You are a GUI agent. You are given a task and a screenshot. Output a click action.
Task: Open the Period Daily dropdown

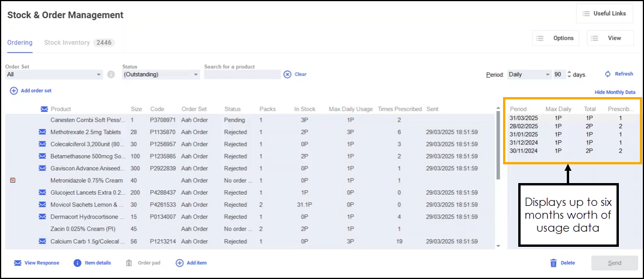click(x=547, y=75)
